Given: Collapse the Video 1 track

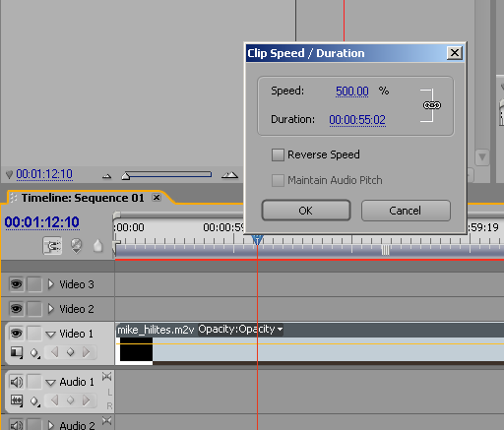Looking at the screenshot, I should click(50, 335).
